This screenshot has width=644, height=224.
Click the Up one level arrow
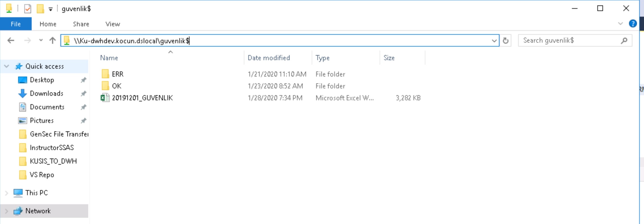(52, 41)
